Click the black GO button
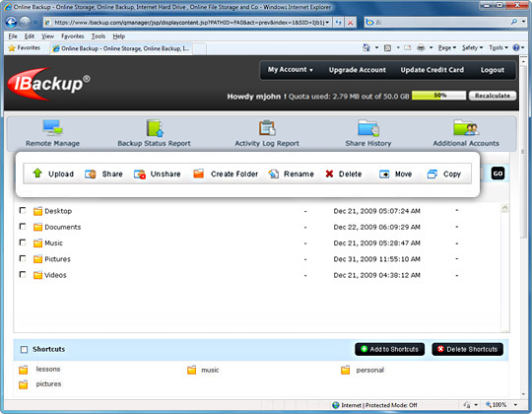Image resolution: width=532 pixels, height=414 pixels. pos(498,173)
